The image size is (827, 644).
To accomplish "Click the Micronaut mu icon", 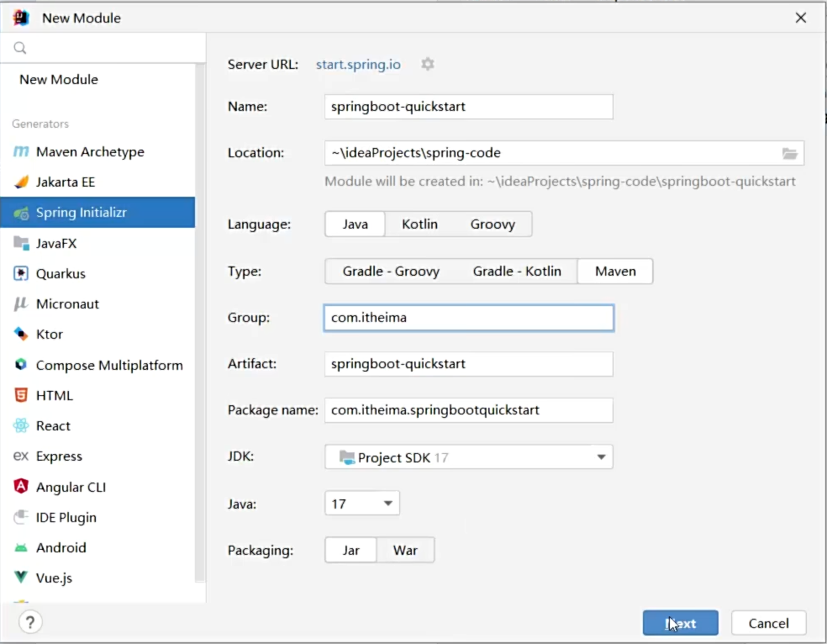I will coord(20,304).
